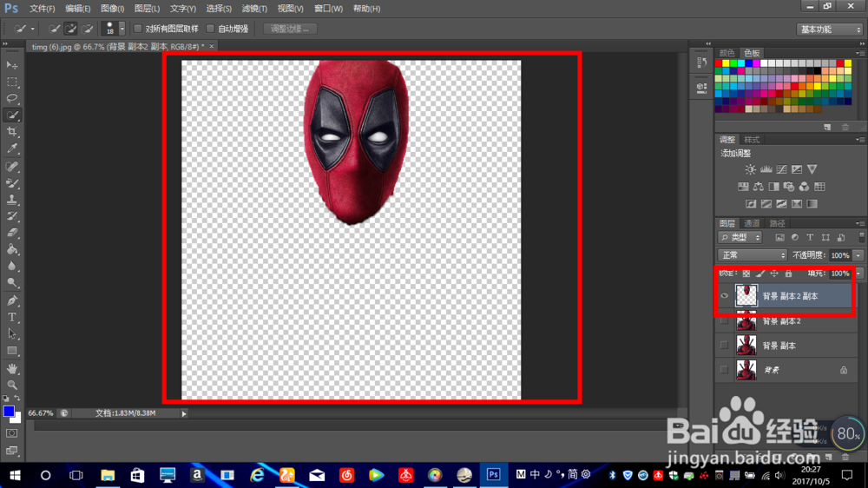Viewport: 868px width, 488px height.
Task: Open the 文件(F) menu
Action: pyautogui.click(x=42, y=9)
